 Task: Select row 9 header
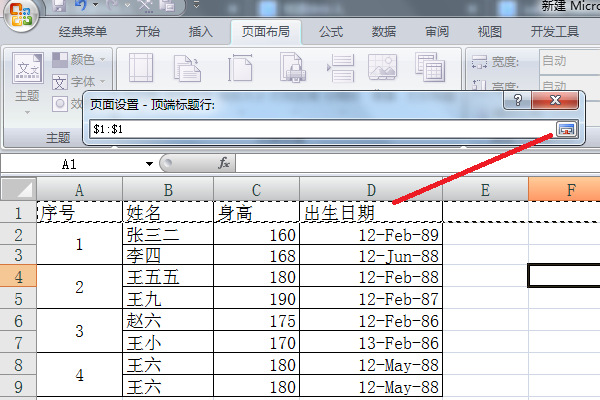(18, 386)
